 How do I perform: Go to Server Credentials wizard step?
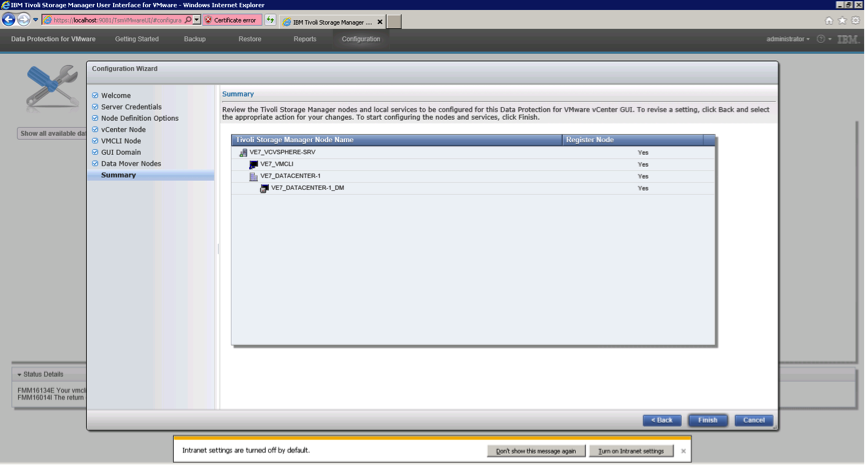(131, 107)
